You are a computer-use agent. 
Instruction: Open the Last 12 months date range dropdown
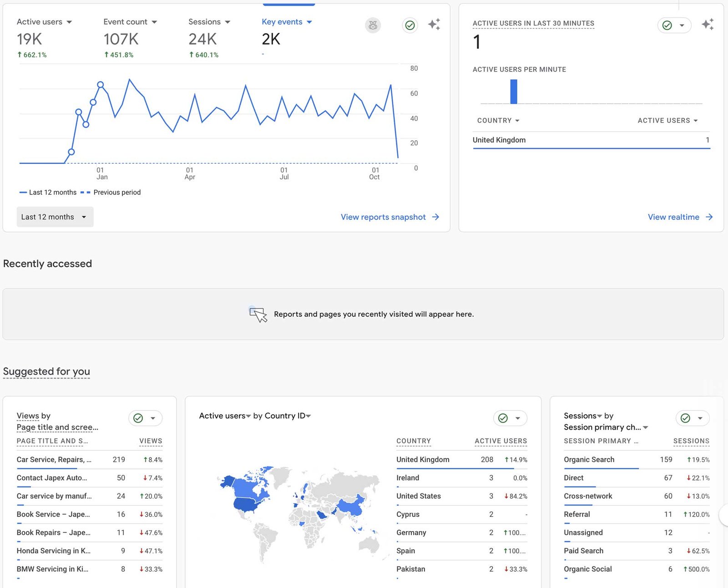click(55, 217)
